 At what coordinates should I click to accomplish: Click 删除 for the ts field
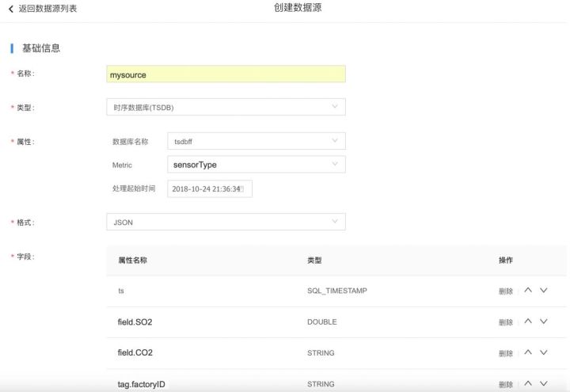(x=506, y=291)
